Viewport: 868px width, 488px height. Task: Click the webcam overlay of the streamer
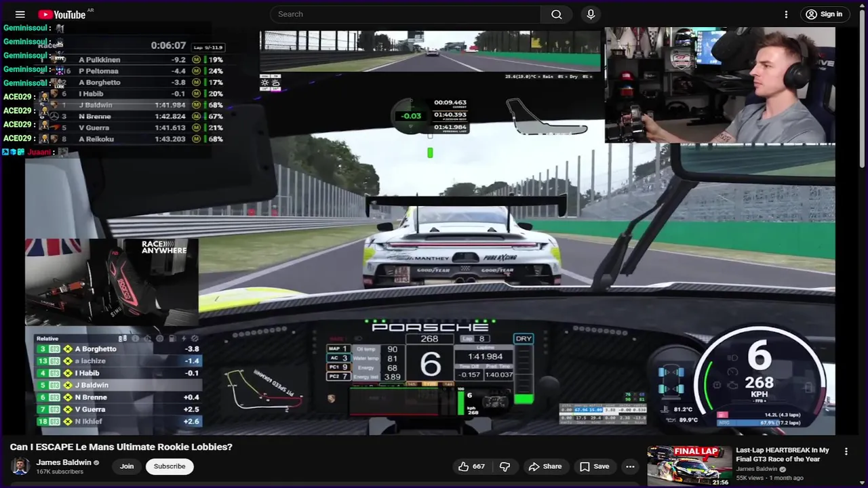(719, 85)
